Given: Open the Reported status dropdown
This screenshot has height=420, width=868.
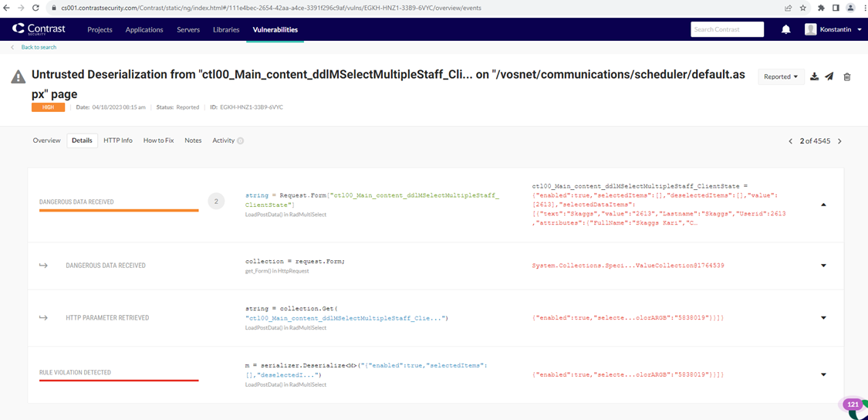Looking at the screenshot, I should coord(781,76).
